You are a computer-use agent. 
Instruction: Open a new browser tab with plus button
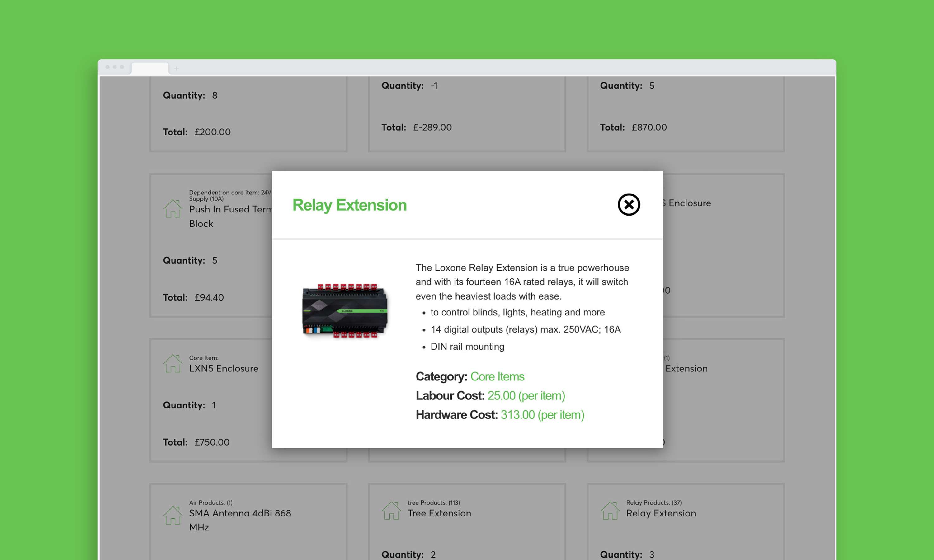[176, 68]
